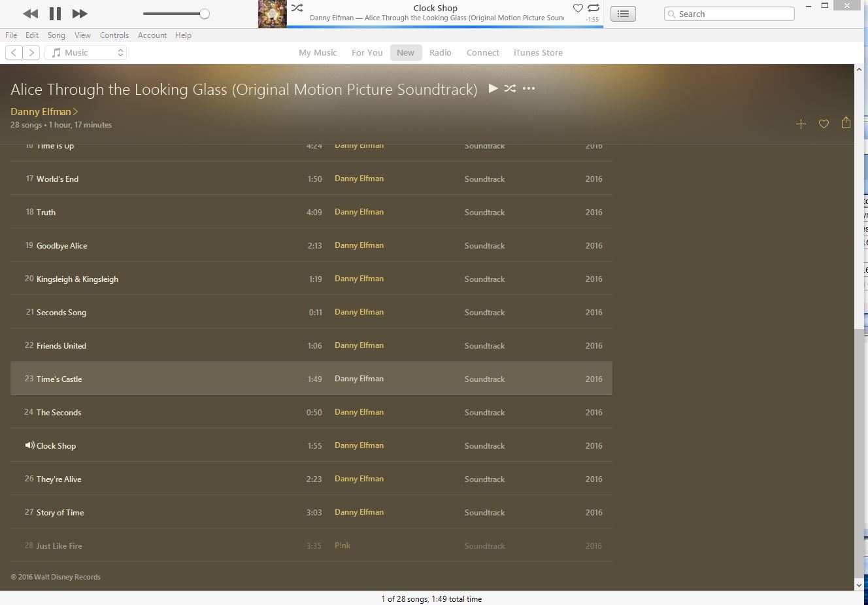Image resolution: width=868 pixels, height=605 pixels.
Task: Open the P!nk artist link
Action: coord(342,545)
